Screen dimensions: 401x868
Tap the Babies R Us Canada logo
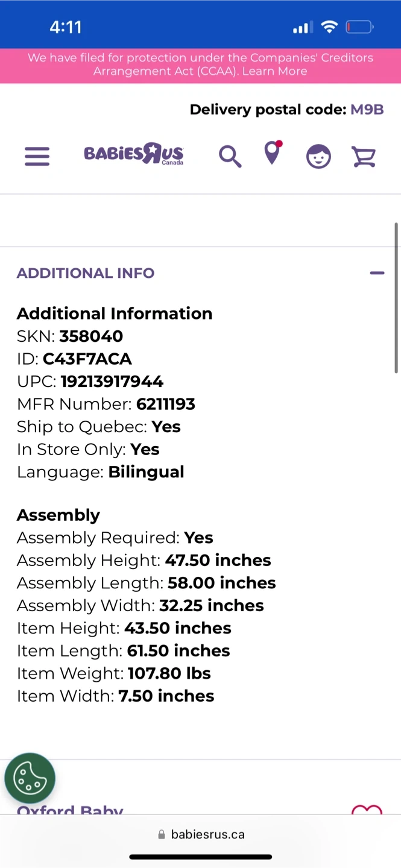133,154
